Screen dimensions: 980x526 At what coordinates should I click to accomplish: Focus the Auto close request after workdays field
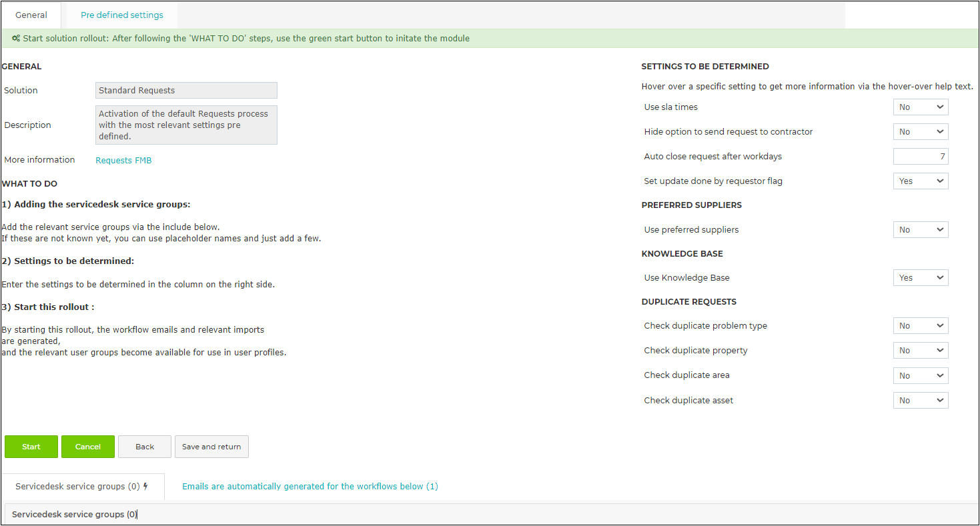coord(921,157)
